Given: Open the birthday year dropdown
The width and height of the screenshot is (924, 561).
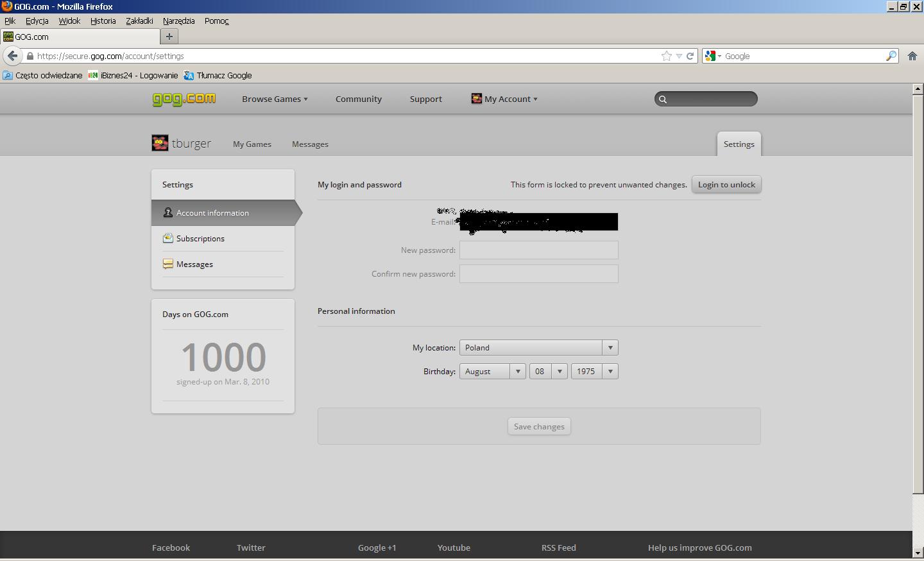Looking at the screenshot, I should tap(595, 371).
